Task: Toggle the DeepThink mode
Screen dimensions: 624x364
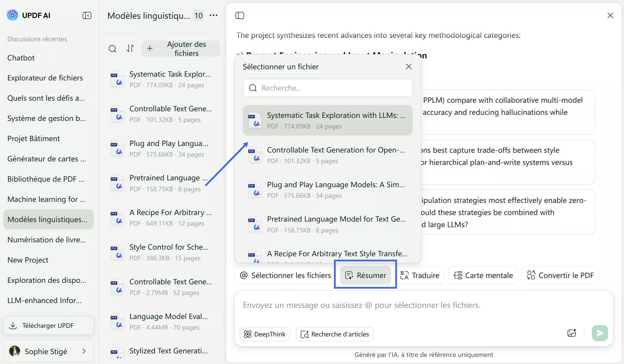Action: (265, 334)
